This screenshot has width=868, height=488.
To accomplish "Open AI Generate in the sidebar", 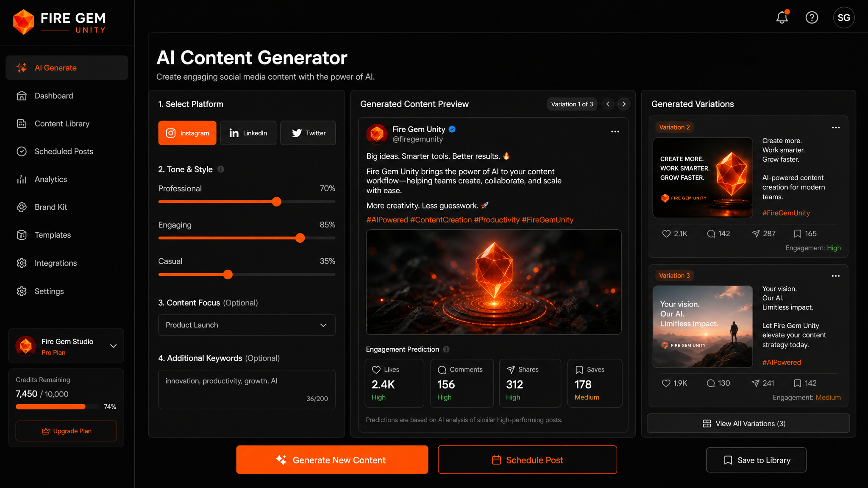I will [67, 68].
